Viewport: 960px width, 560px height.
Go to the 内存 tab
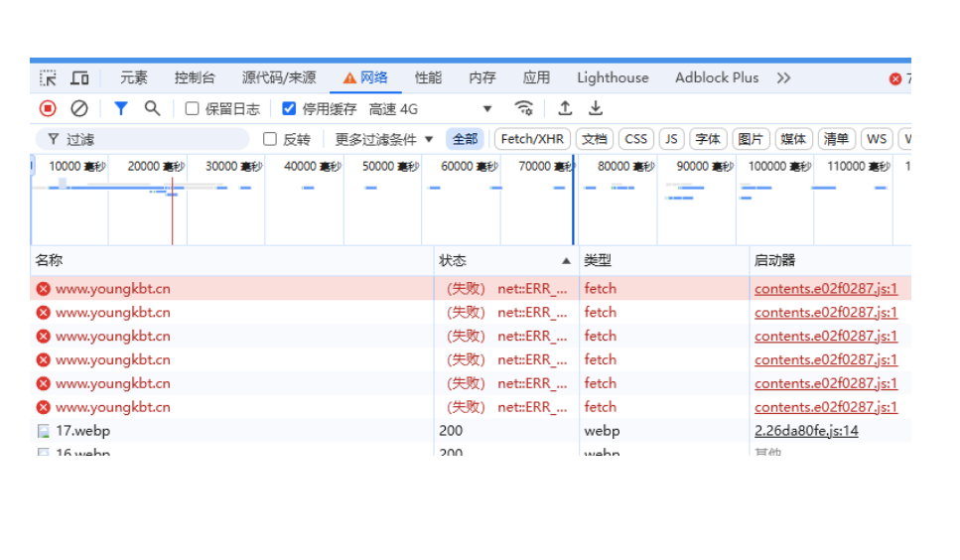tap(482, 77)
